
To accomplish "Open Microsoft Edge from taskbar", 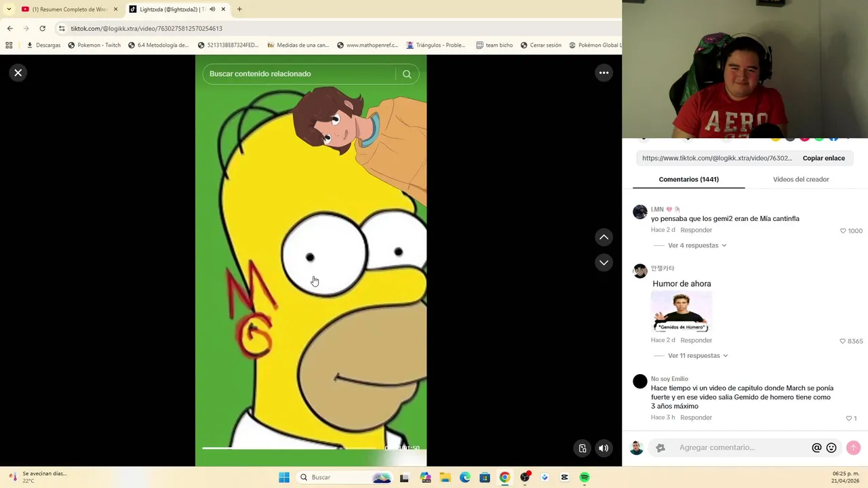I will pos(465,477).
